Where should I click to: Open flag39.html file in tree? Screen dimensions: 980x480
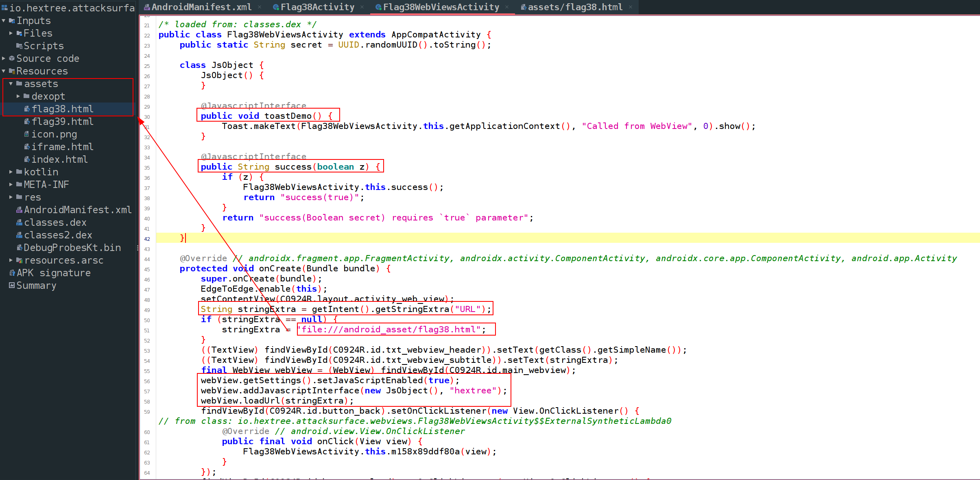[x=63, y=122]
